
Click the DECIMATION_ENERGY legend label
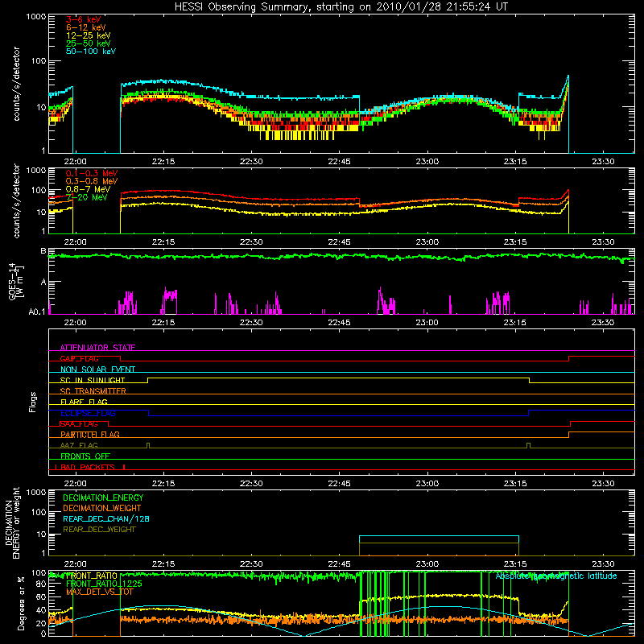coord(103,497)
